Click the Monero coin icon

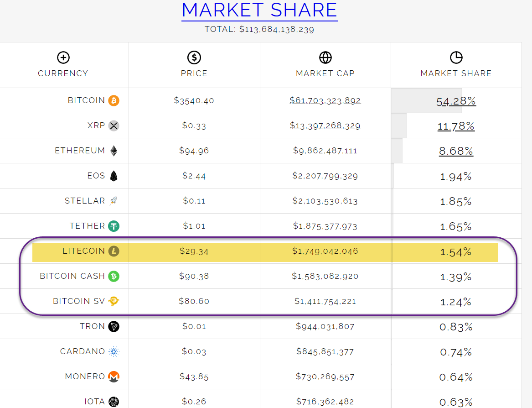[x=114, y=377]
